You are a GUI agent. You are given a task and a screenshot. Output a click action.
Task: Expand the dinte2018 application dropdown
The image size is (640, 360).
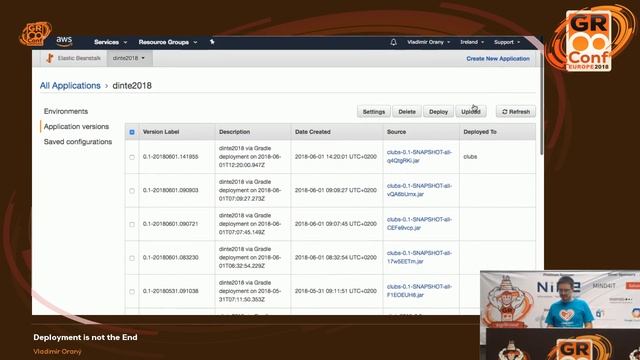129,58
